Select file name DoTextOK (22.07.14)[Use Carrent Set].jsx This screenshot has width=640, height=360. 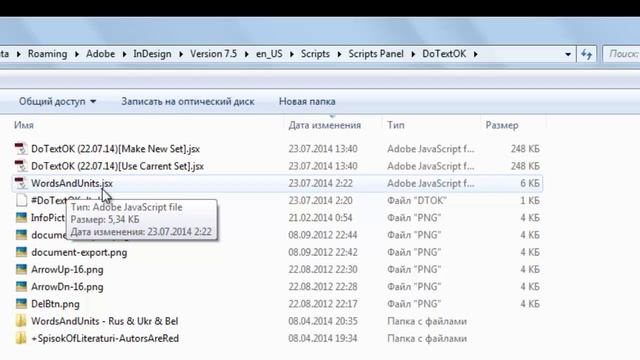(117, 166)
